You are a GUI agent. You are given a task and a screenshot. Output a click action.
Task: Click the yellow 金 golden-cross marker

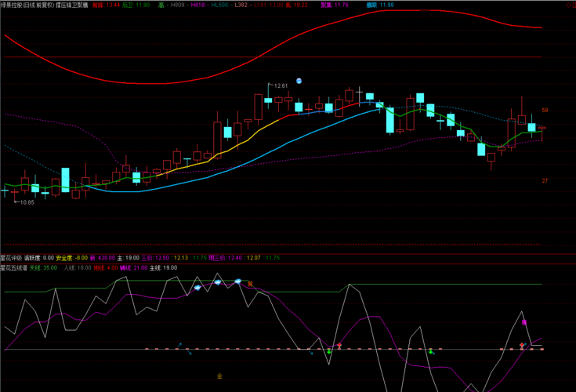pos(219,376)
